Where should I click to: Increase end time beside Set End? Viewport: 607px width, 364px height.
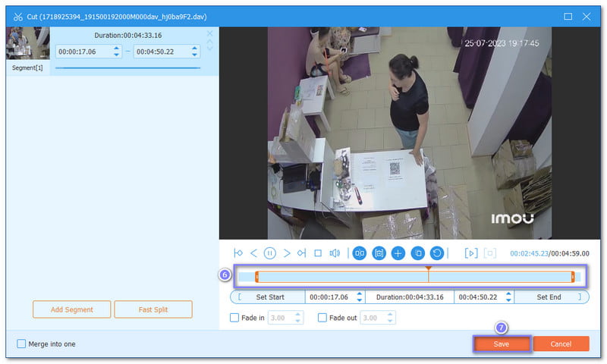[508, 294]
